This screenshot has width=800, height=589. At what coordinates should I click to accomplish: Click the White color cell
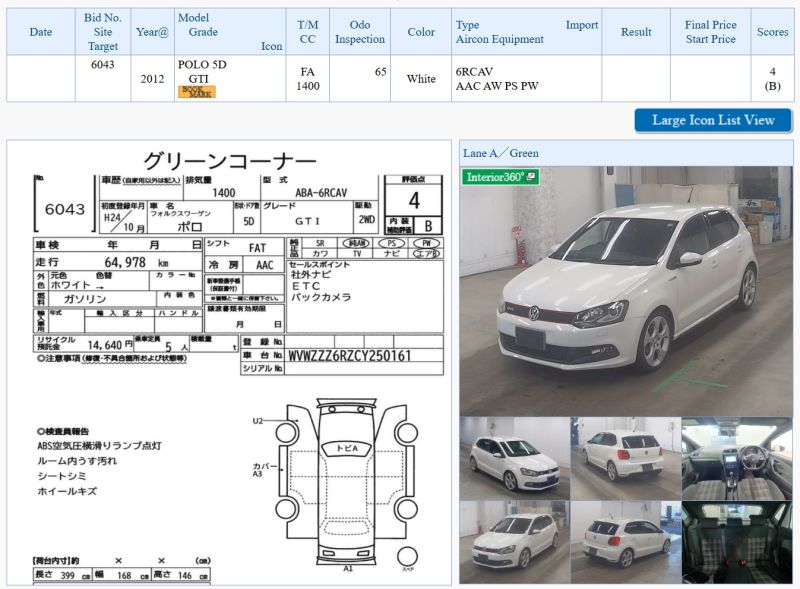coord(421,79)
